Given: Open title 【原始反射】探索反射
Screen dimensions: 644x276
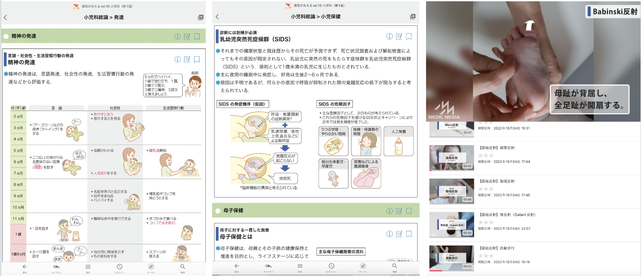Looking at the screenshot, I should [x=496, y=148].
